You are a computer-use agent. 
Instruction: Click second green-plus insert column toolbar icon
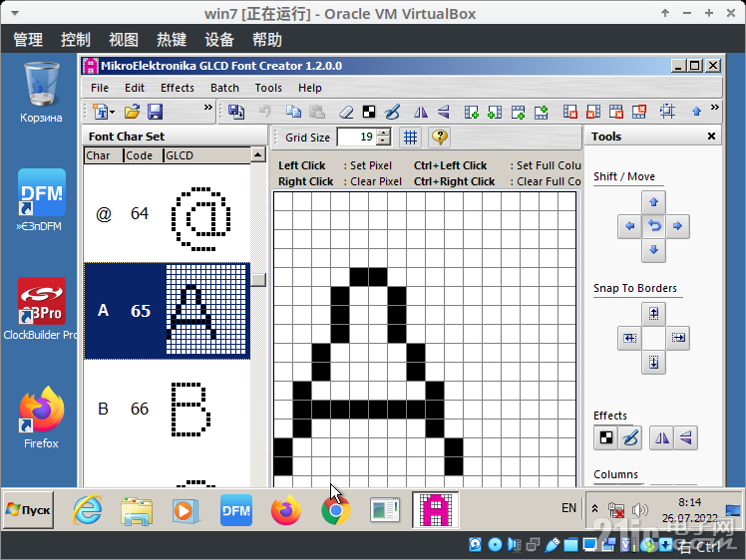click(495, 113)
